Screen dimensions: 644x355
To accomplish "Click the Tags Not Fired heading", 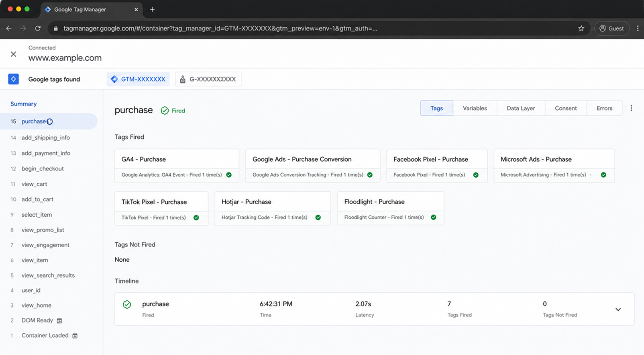I will (x=135, y=244).
